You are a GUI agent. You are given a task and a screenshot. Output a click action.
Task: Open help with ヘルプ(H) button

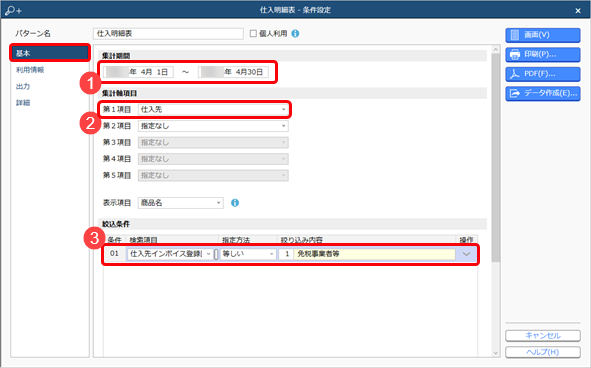pyautogui.click(x=543, y=352)
